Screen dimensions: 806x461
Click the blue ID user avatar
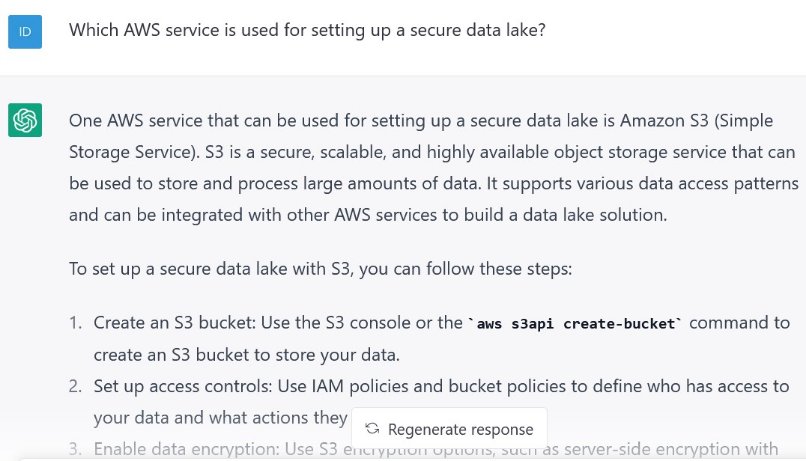25,32
